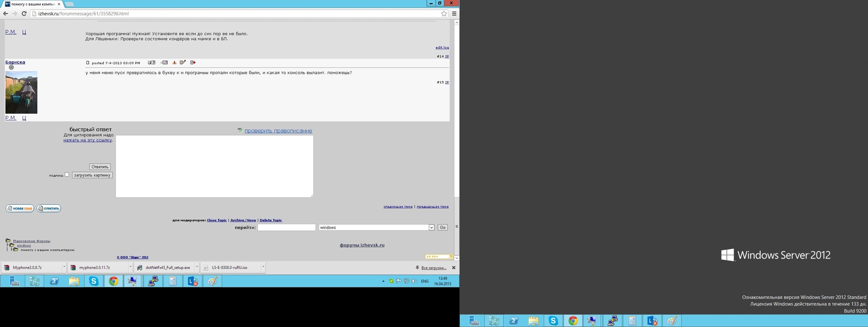Click the проверить правописание link
Viewport: 868px width, 327px height.
(x=278, y=131)
